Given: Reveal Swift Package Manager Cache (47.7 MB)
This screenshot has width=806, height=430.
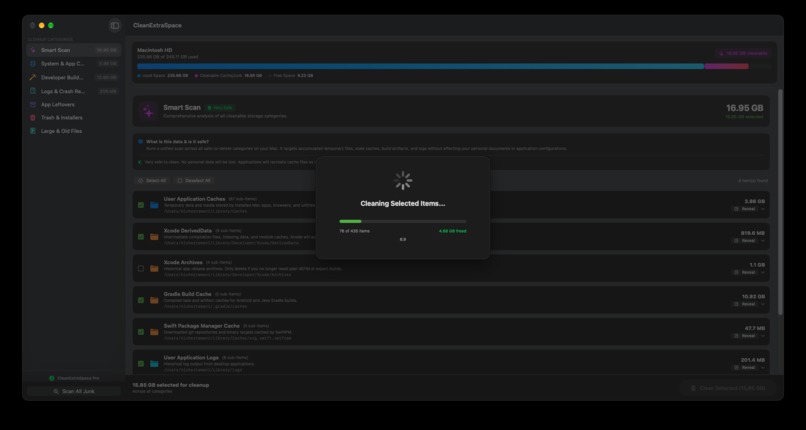Looking at the screenshot, I should 744,336.
